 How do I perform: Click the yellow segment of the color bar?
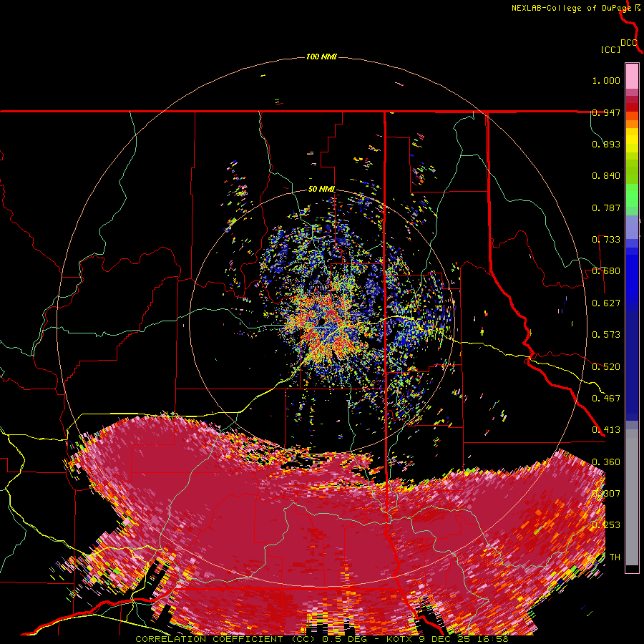[x=632, y=141]
